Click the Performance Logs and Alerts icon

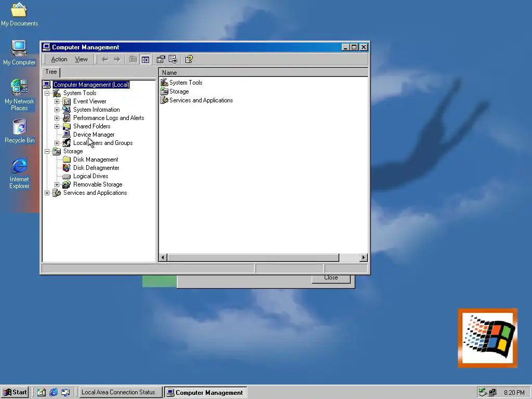[x=67, y=118]
